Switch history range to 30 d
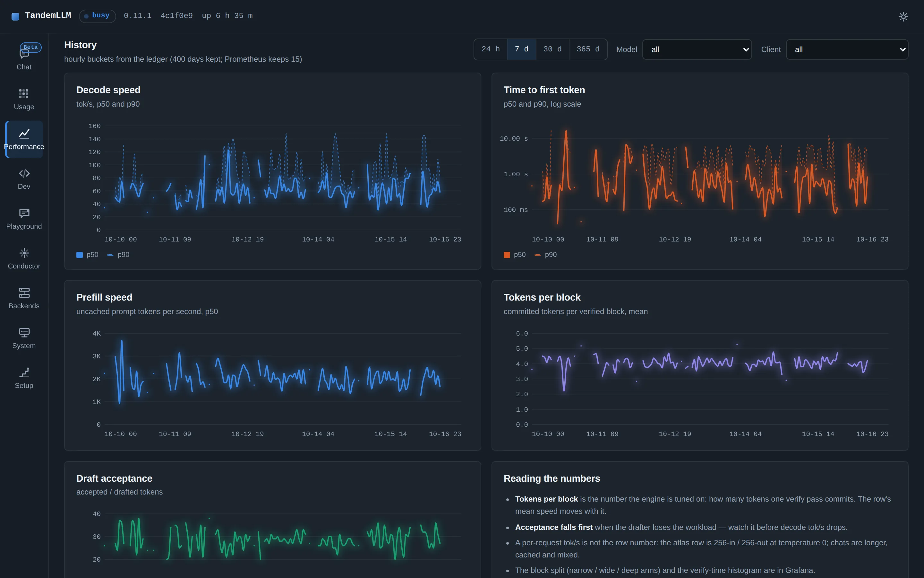924x578 pixels. 552,49
